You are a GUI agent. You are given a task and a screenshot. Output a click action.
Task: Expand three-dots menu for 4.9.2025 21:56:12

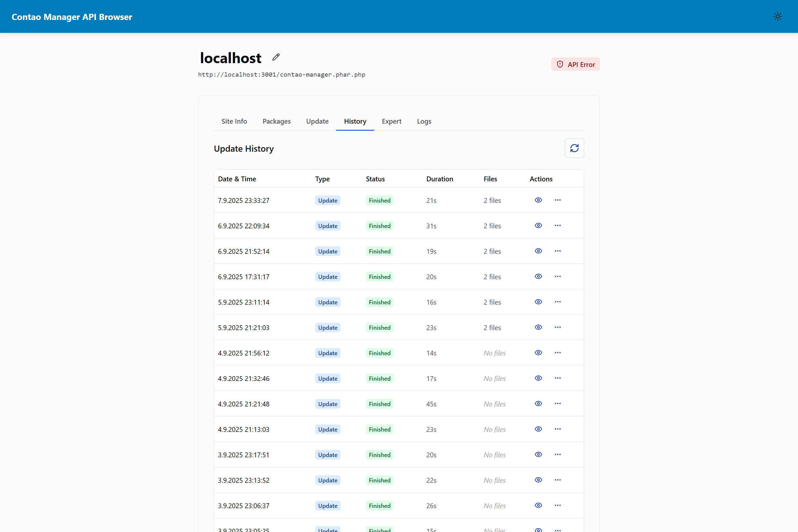point(557,353)
